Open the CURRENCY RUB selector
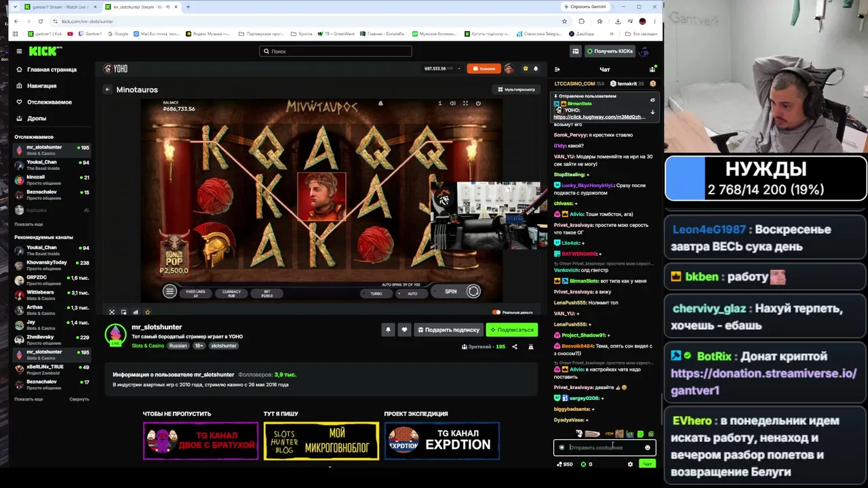The image size is (868, 488). coord(231,293)
